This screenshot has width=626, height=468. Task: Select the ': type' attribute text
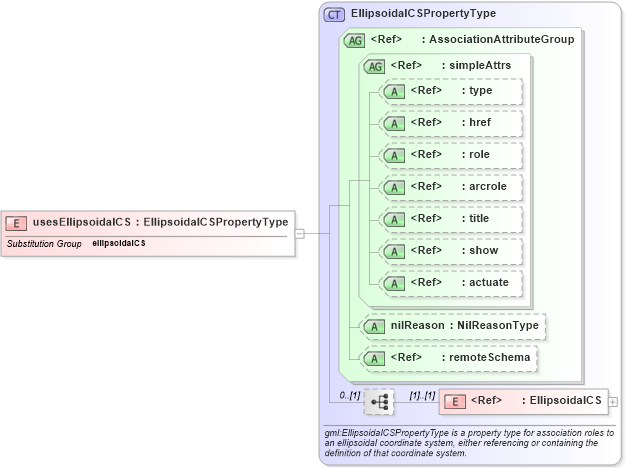coord(477,91)
